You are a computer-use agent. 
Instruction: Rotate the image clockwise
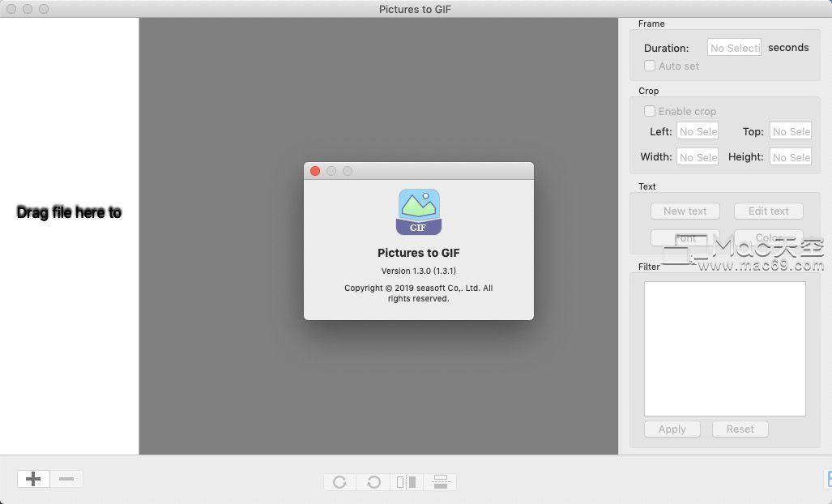(x=339, y=482)
